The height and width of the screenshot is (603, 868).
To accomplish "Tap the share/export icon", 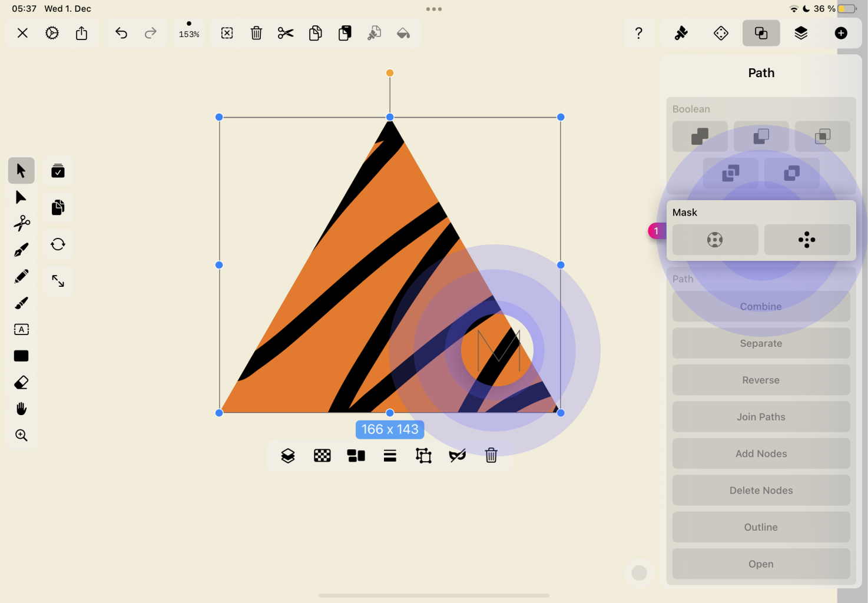I will [x=81, y=33].
